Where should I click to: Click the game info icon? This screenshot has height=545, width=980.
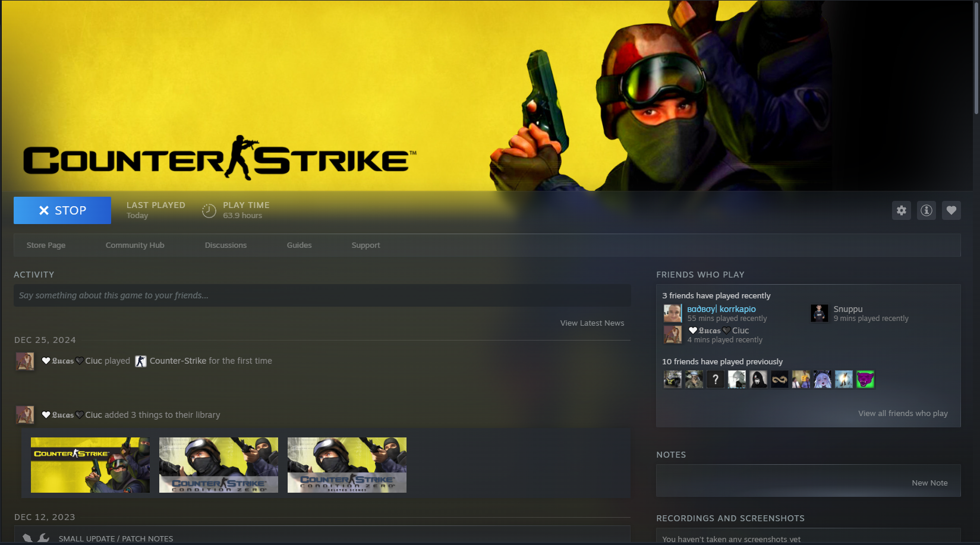click(927, 210)
